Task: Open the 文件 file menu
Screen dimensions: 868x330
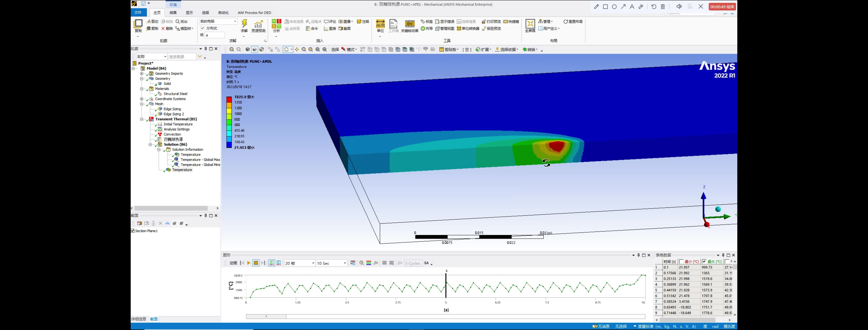Action: coord(138,13)
